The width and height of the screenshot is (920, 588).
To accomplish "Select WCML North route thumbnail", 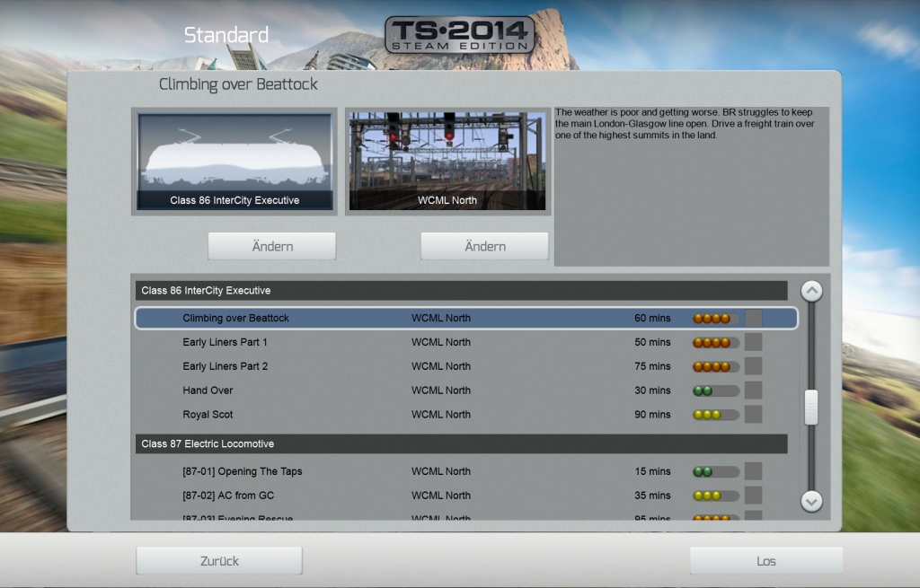I will click(x=447, y=162).
